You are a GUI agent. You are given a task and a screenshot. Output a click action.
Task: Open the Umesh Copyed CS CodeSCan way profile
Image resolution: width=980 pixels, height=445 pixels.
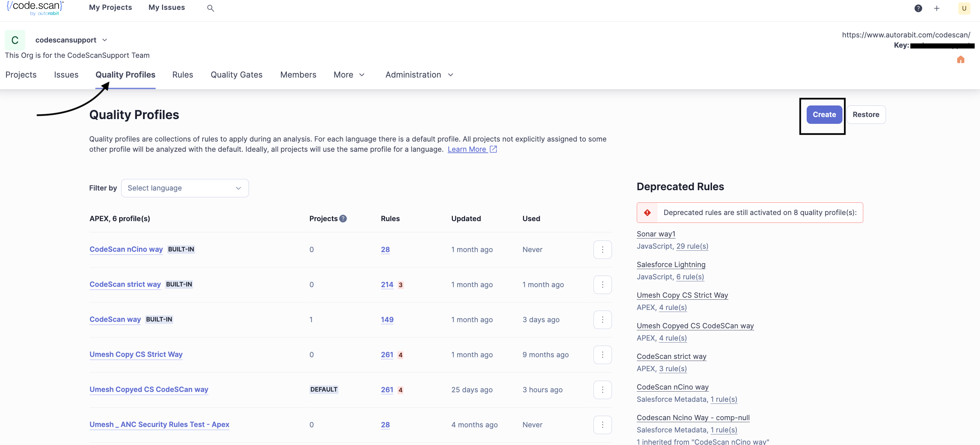click(149, 390)
